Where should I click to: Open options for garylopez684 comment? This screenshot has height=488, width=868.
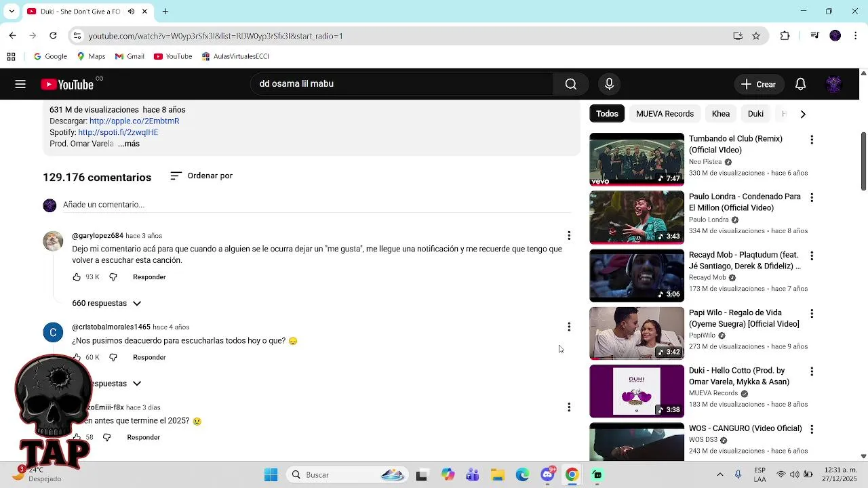[569, 236]
